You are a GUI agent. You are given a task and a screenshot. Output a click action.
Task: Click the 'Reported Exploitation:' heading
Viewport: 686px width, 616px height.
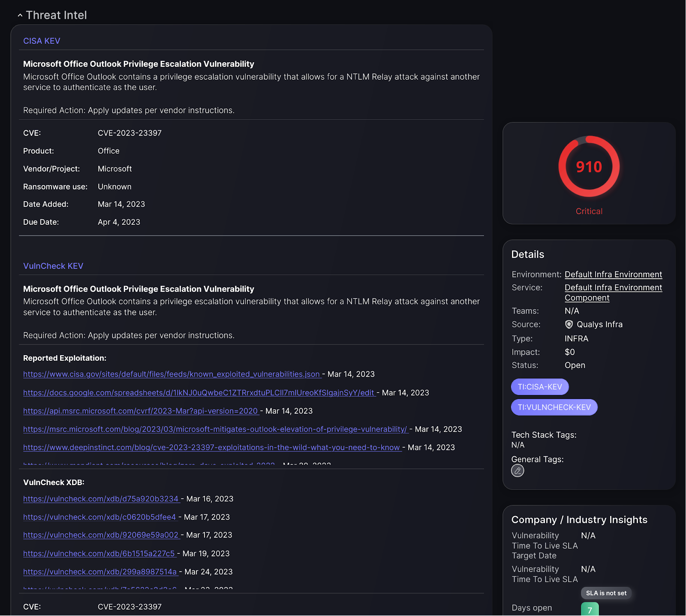pyautogui.click(x=65, y=358)
